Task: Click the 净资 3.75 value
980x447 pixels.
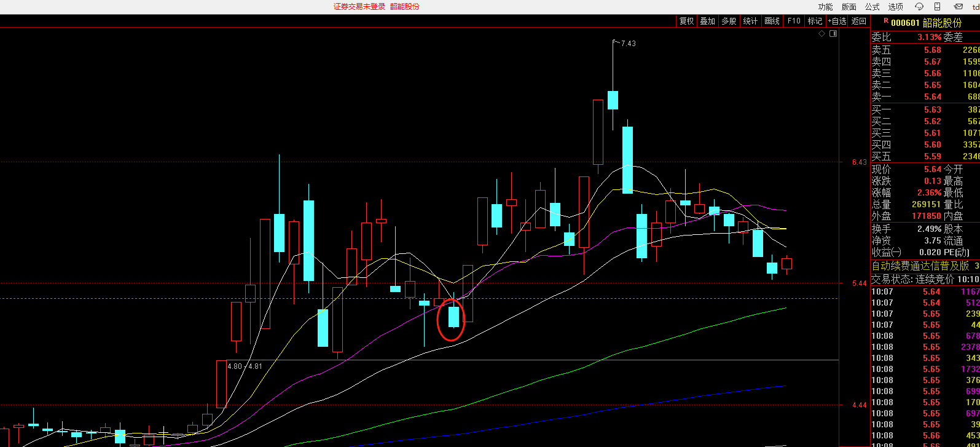Action: coord(933,240)
